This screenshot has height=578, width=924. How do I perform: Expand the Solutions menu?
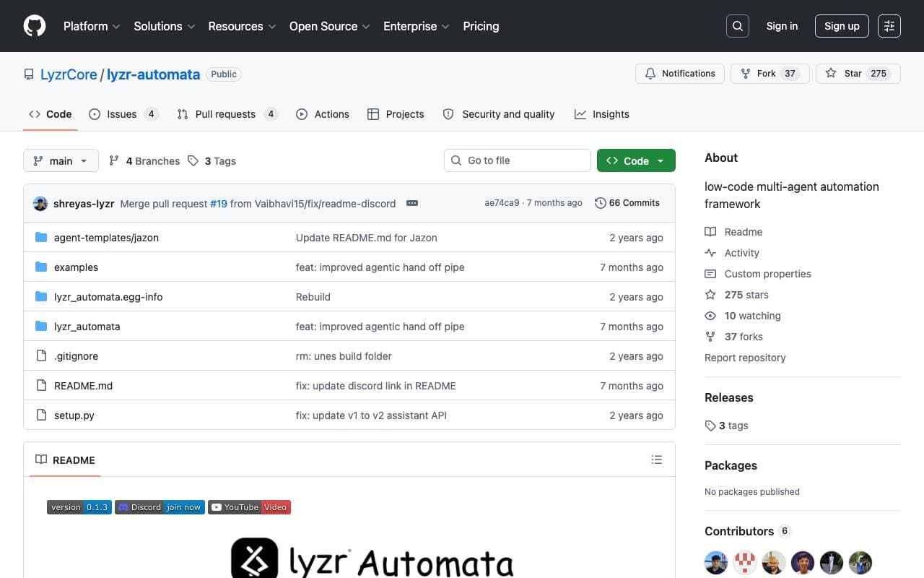[165, 26]
